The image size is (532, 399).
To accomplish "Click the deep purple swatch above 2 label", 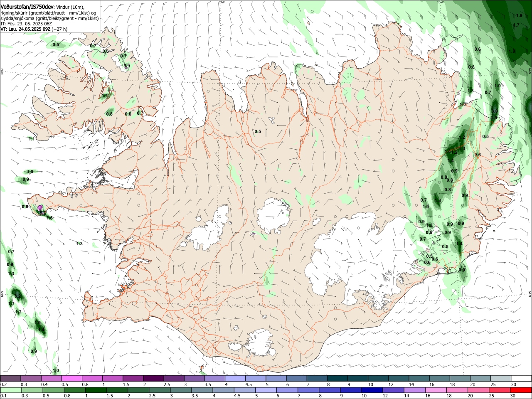I will (x=153, y=378).
